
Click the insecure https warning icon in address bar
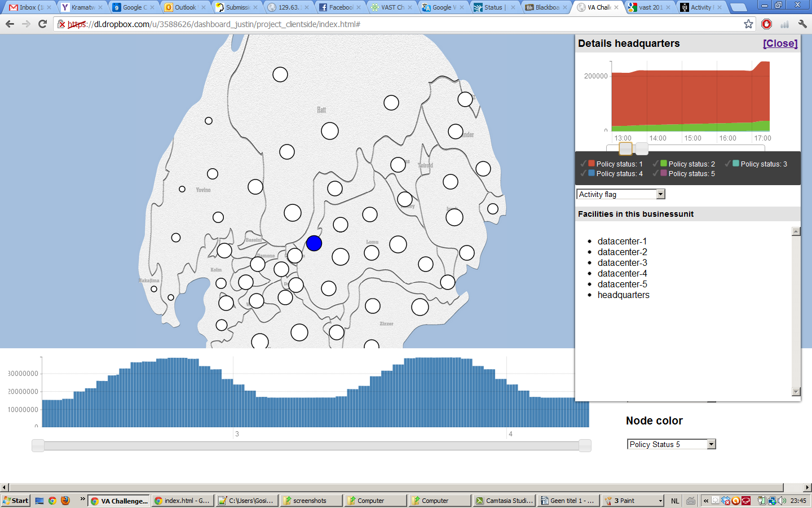point(61,24)
